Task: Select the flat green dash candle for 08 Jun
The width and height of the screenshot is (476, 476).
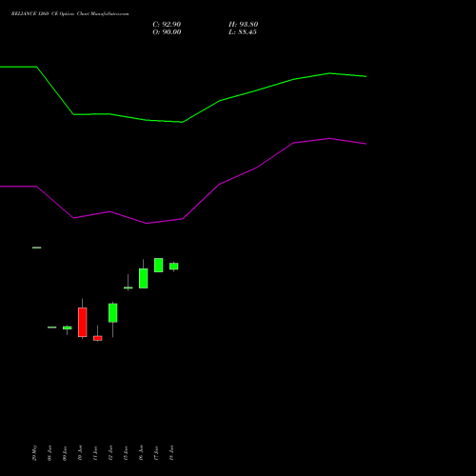Action: pyautogui.click(x=52, y=327)
